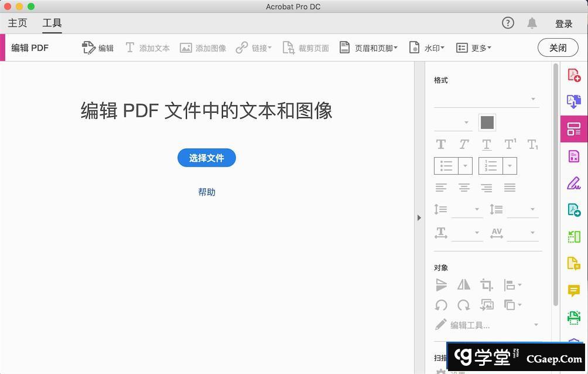Open the Fill & Sign sidebar icon
The image size is (588, 374).
click(573, 183)
